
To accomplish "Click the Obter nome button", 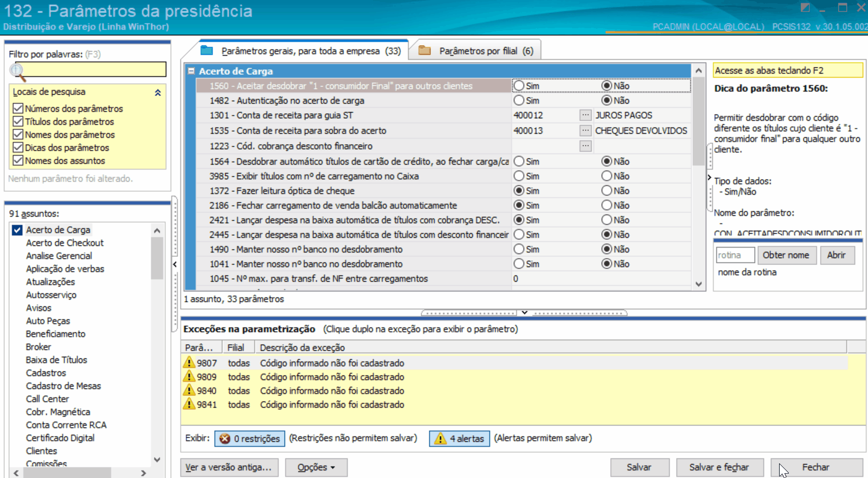I will point(786,255).
